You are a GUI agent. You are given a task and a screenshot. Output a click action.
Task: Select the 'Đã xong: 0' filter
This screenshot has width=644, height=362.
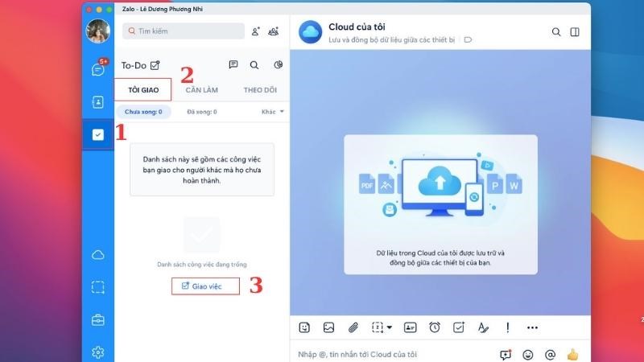[201, 112]
